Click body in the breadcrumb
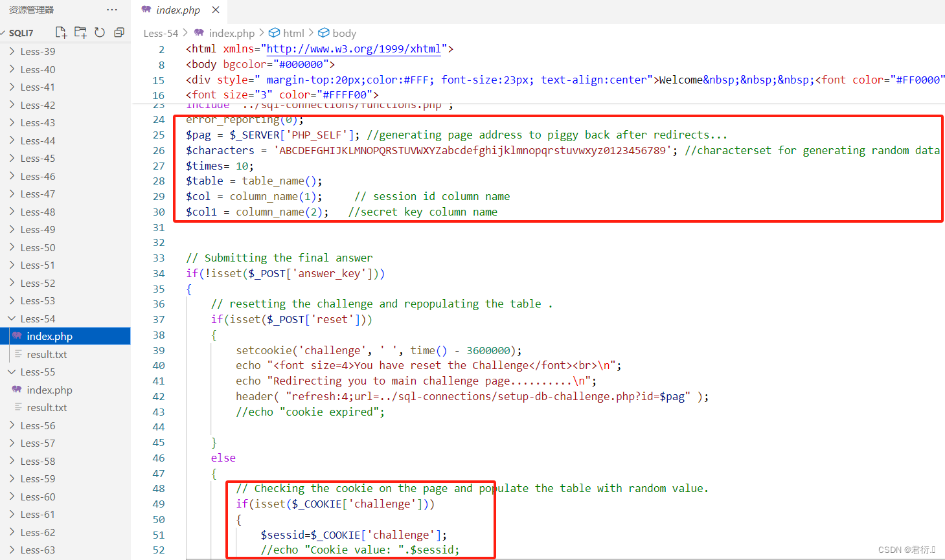 345,33
